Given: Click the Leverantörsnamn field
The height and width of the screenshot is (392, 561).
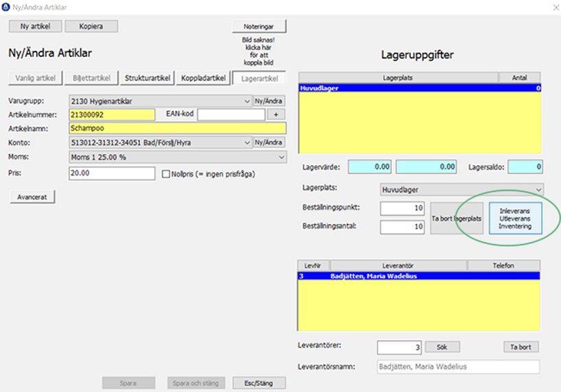Looking at the screenshot, I should (x=458, y=367).
